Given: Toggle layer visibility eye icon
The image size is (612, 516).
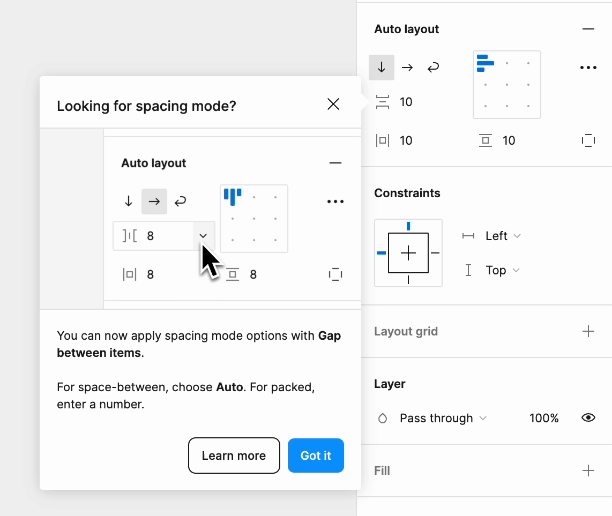Looking at the screenshot, I should tap(588, 418).
